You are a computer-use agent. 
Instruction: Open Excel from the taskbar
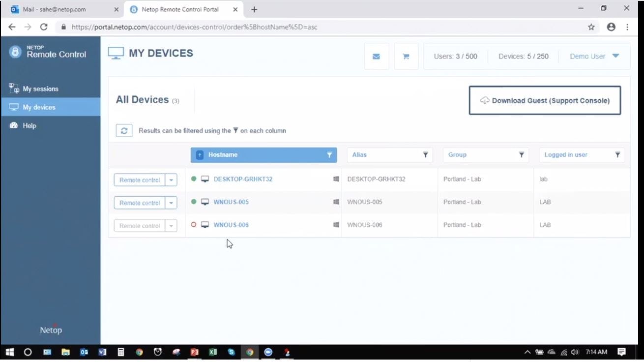(x=213, y=352)
